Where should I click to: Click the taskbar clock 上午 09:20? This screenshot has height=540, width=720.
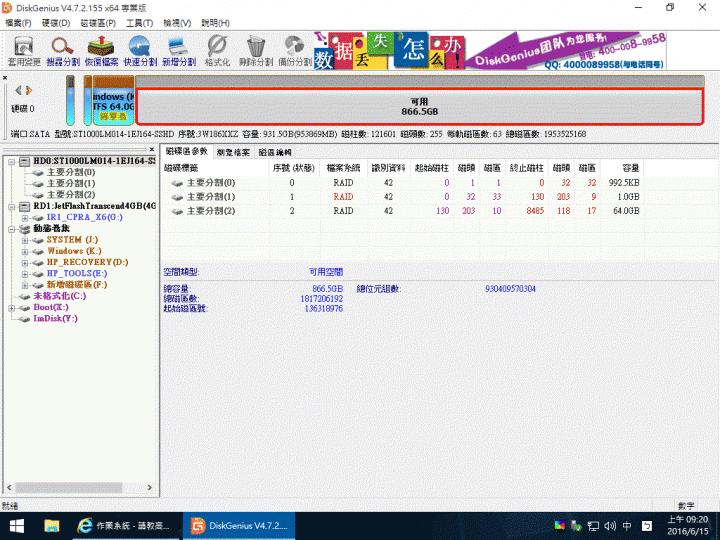pos(688,526)
